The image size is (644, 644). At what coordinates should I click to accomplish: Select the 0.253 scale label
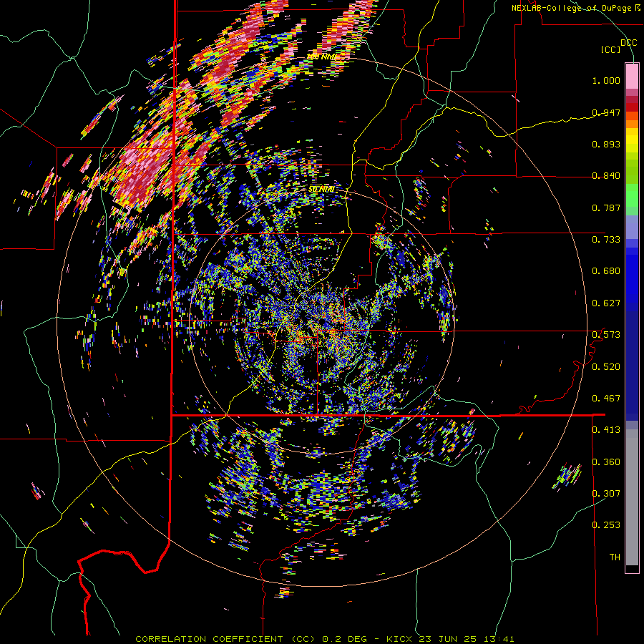point(606,525)
